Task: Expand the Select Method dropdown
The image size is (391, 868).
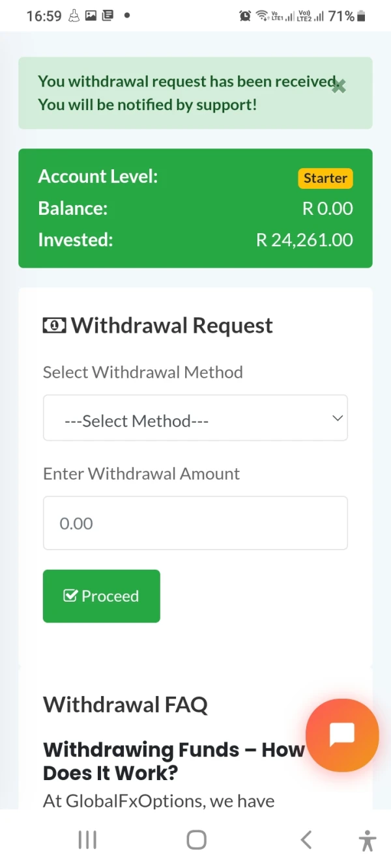Action: [195, 418]
